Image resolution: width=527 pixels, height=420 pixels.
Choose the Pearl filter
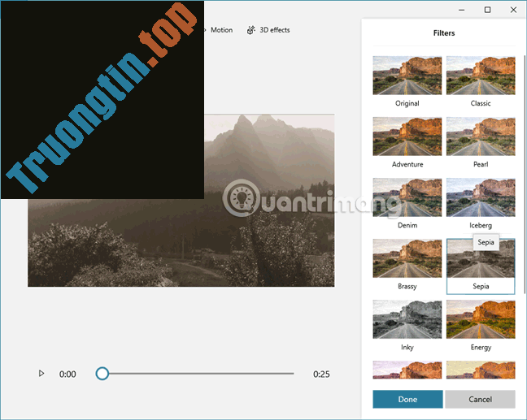[481, 136]
